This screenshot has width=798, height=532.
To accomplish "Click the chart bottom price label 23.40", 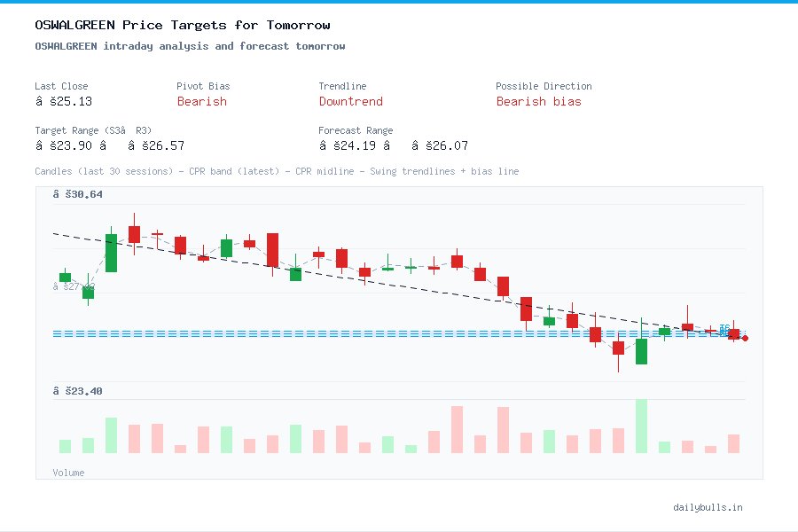I will tap(77, 391).
